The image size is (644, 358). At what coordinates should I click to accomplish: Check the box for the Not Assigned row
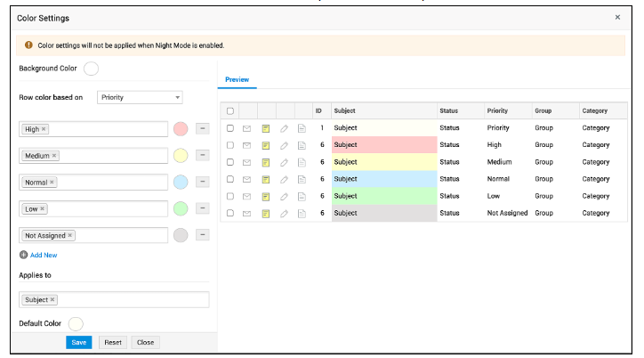click(x=230, y=214)
